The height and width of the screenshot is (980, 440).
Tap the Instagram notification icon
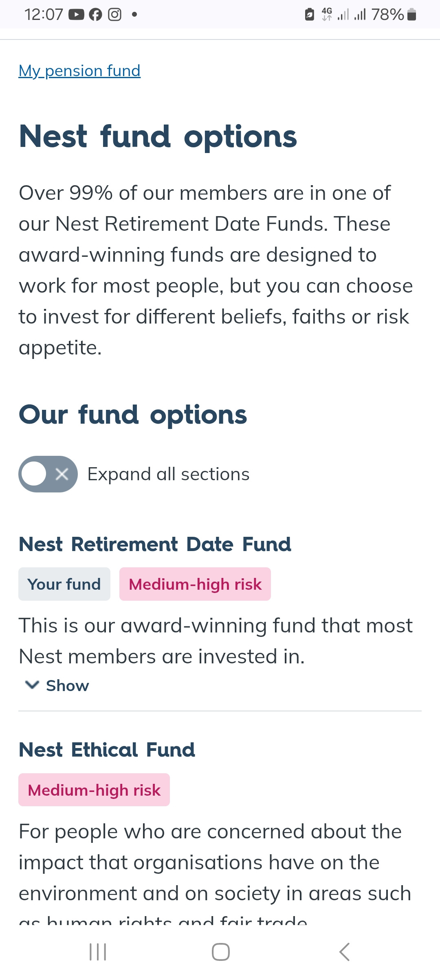[x=114, y=15]
